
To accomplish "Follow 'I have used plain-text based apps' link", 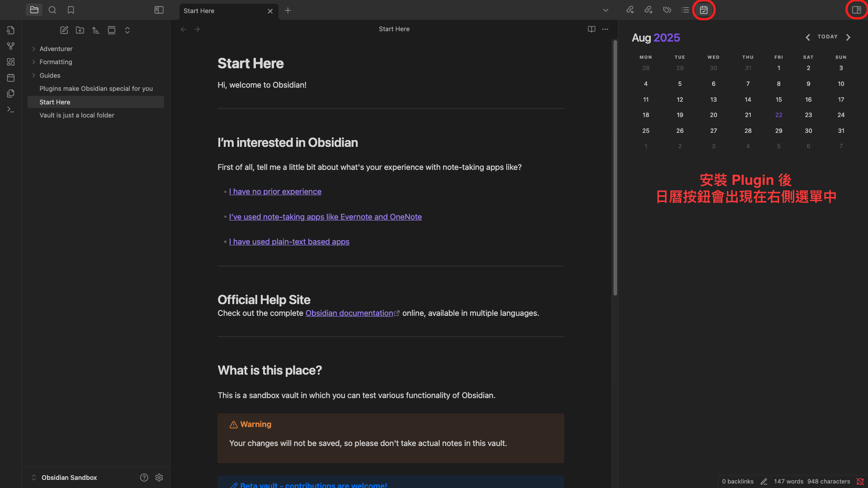I will coord(289,242).
